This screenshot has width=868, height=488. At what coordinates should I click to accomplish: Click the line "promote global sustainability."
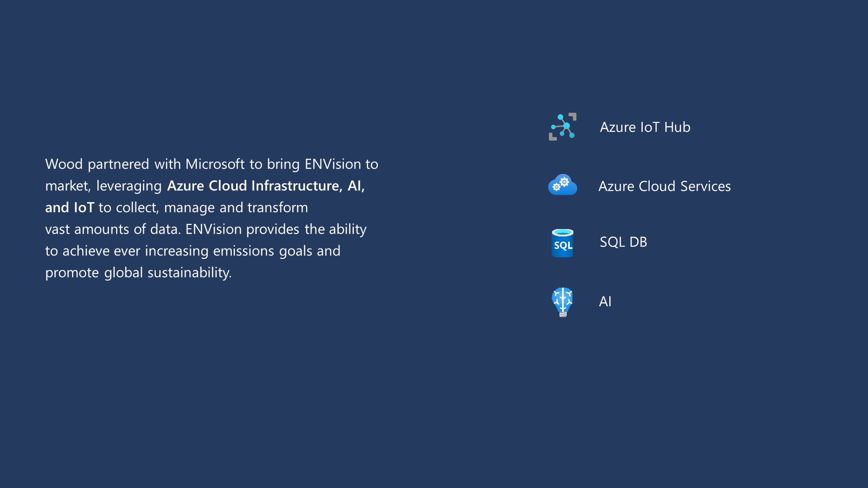pyautogui.click(x=138, y=272)
